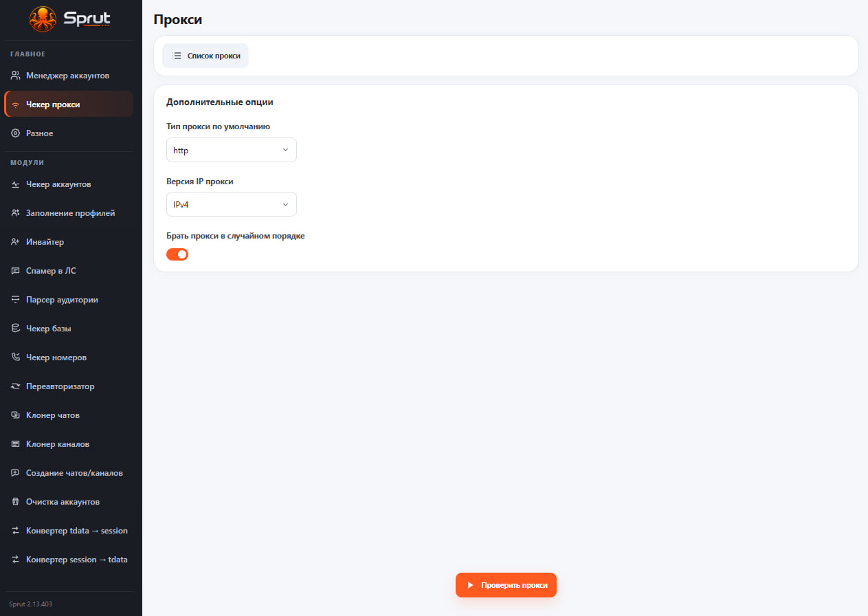Open the Список прокси button
Viewport: 868px width, 616px height.
(x=205, y=56)
